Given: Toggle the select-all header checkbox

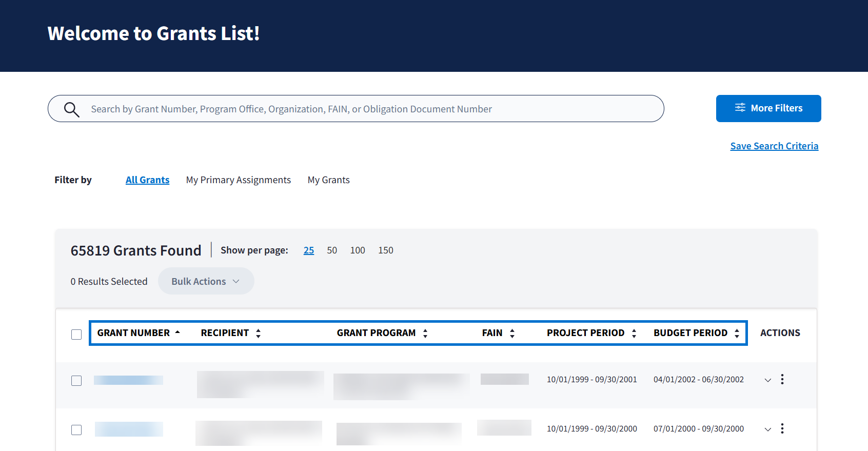Looking at the screenshot, I should 76,335.
